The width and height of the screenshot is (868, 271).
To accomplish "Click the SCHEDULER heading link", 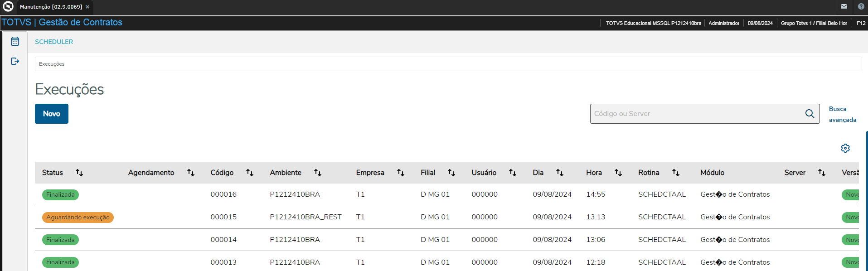I will [54, 42].
